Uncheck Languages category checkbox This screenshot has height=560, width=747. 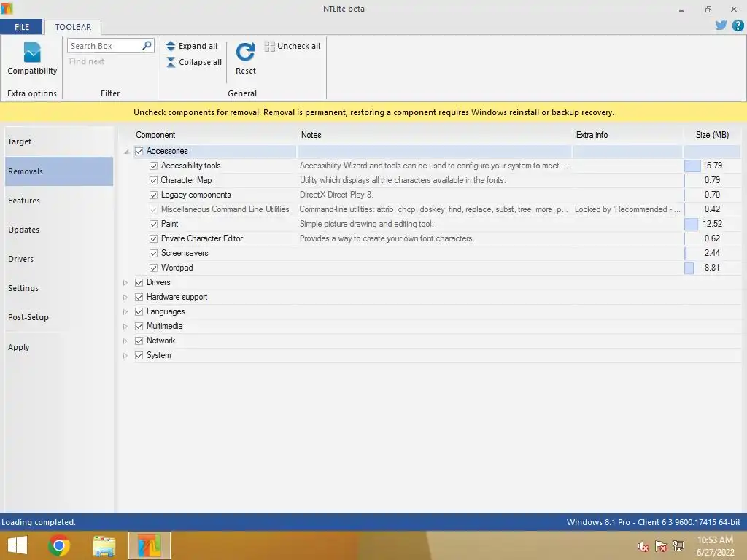click(139, 311)
